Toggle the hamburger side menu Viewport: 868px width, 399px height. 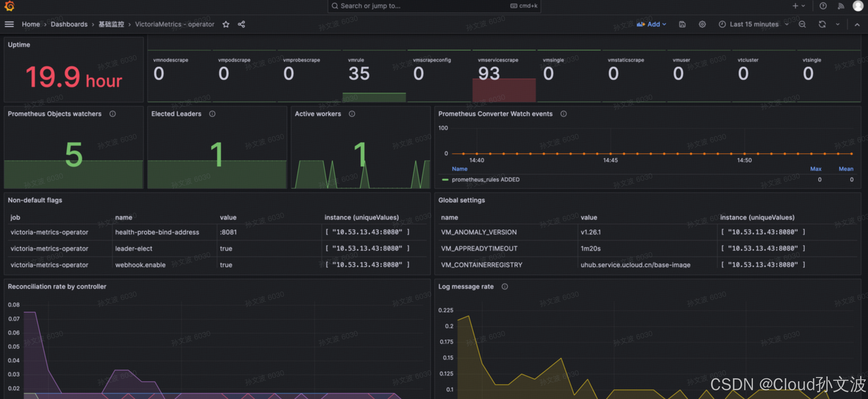coord(9,24)
